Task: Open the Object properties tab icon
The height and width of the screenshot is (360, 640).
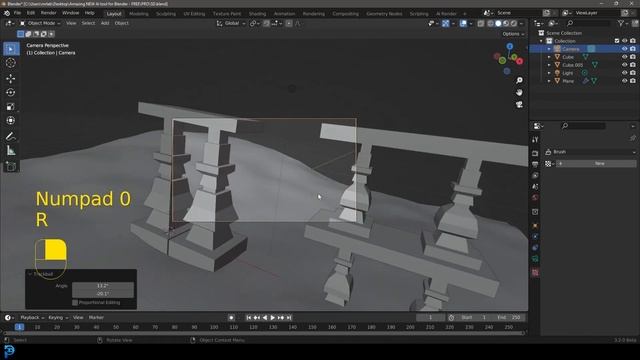Action: pos(535,225)
